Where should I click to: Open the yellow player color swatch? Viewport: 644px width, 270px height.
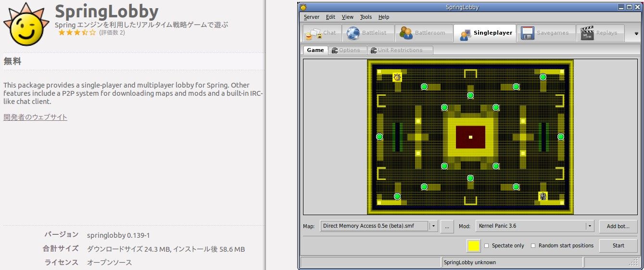click(x=473, y=245)
